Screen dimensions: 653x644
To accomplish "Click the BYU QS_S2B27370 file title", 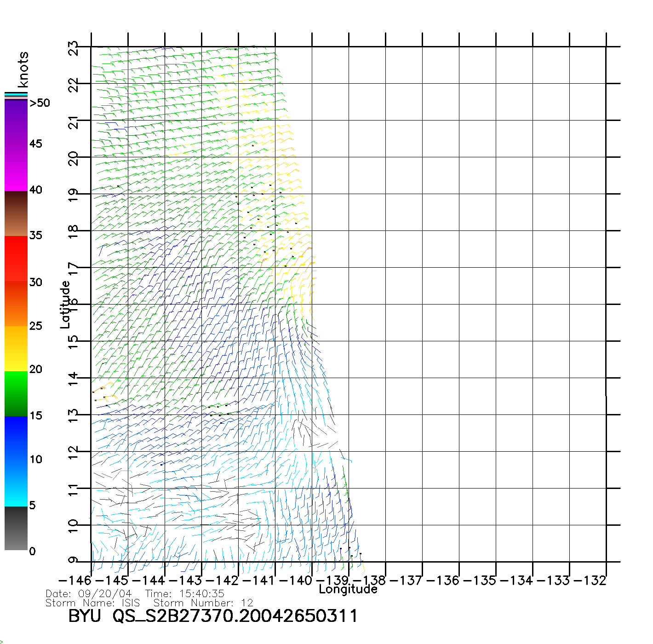I will [x=212, y=616].
